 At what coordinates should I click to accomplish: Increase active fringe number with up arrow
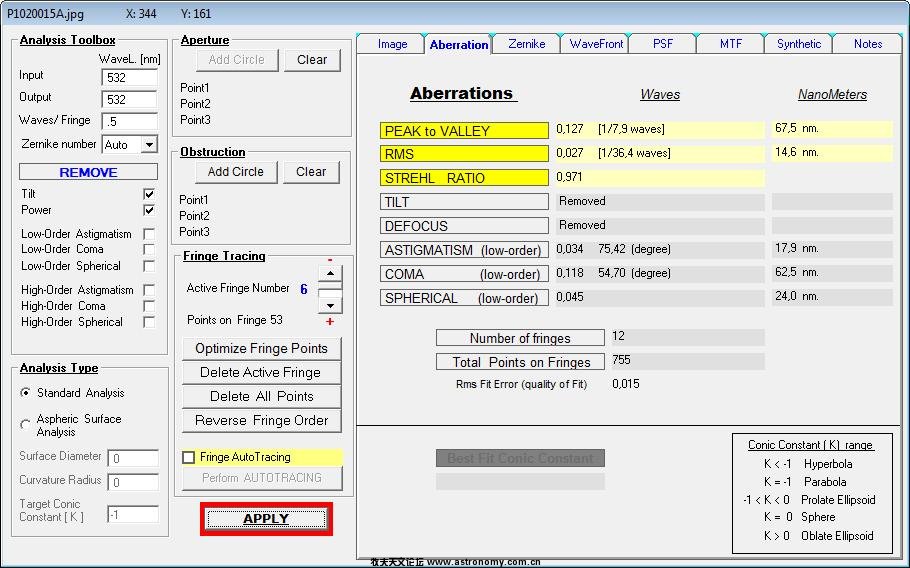(x=330, y=274)
